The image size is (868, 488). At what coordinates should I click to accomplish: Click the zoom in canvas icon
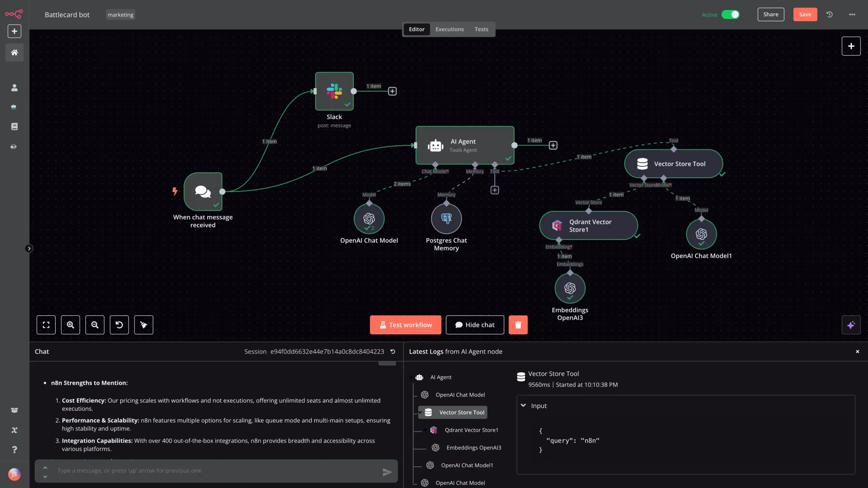pyautogui.click(x=70, y=325)
